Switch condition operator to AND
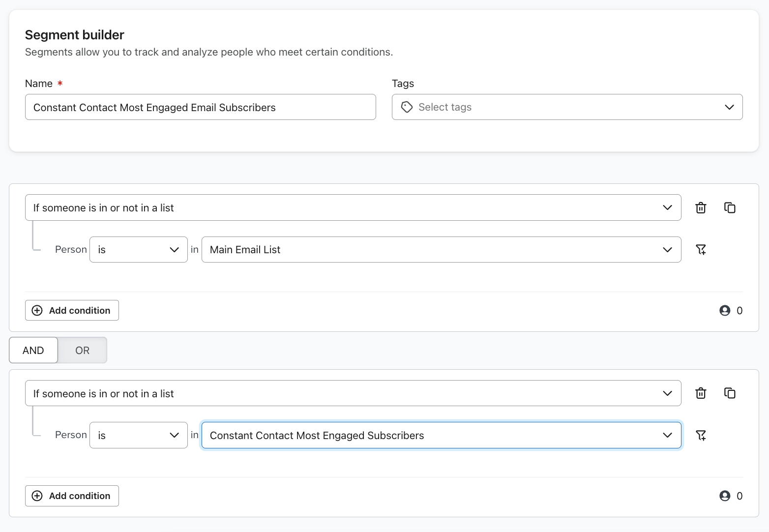The image size is (769, 532). click(x=33, y=350)
